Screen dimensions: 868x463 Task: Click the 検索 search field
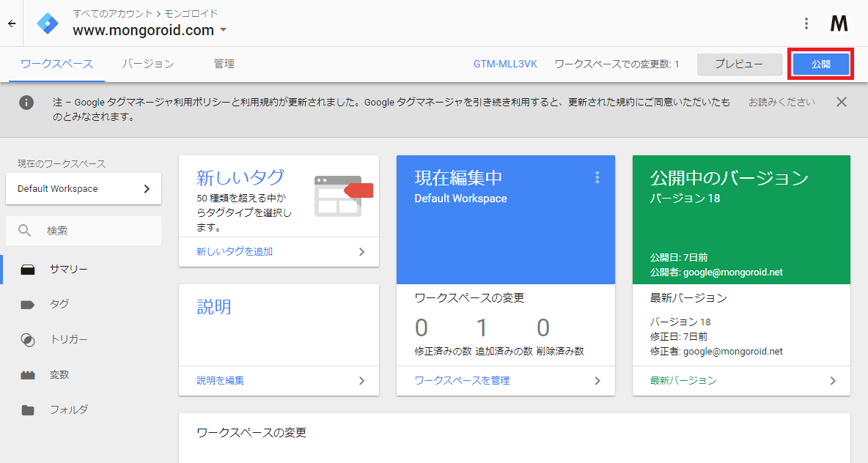point(84,231)
